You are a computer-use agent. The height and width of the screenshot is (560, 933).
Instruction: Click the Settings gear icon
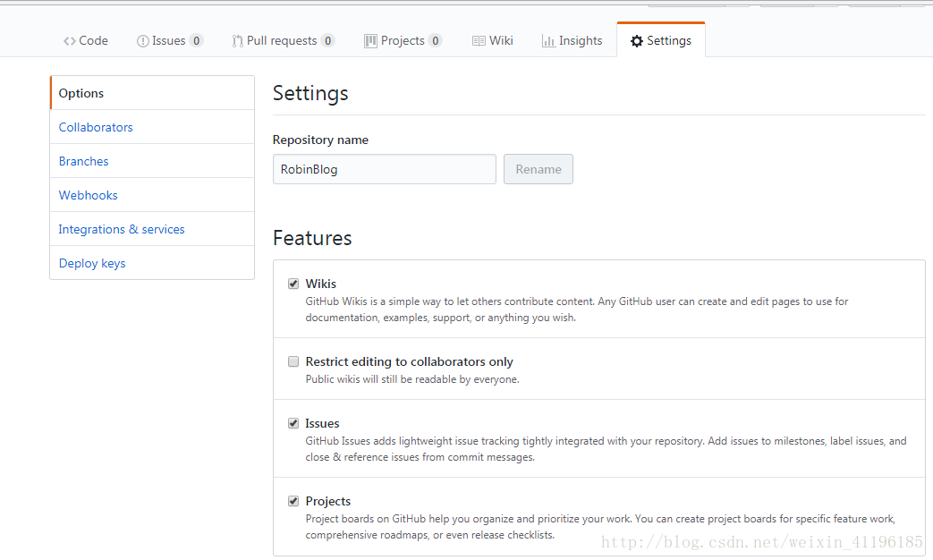point(637,41)
